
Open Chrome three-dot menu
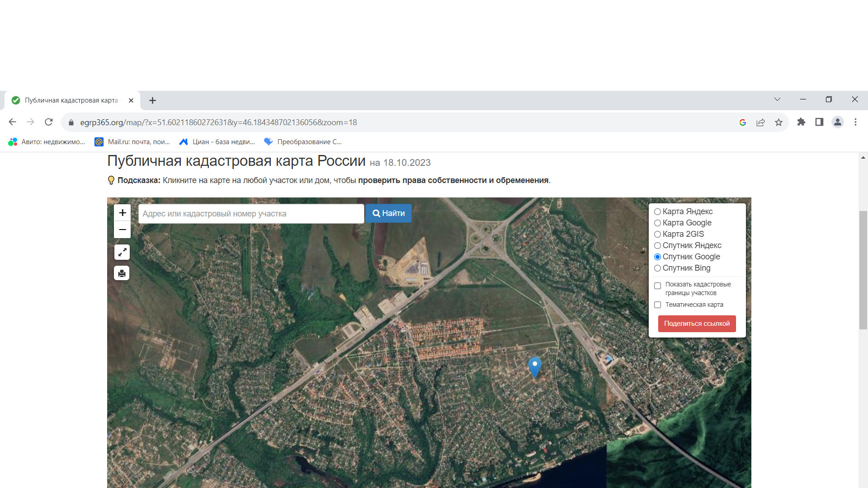coord(855,122)
